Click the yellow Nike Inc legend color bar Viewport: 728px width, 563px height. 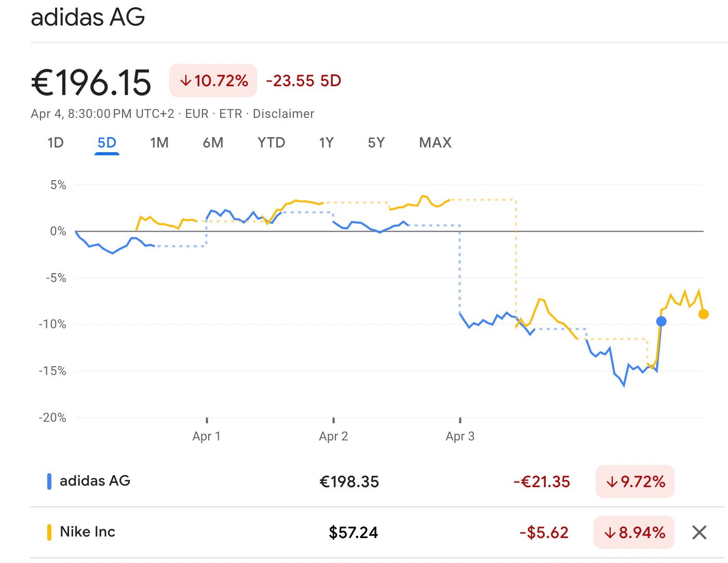pyautogui.click(x=49, y=532)
